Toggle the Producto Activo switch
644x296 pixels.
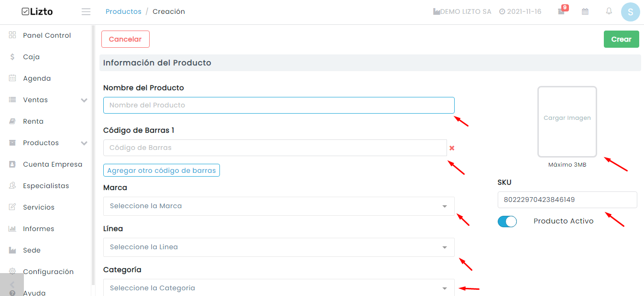[507, 222]
